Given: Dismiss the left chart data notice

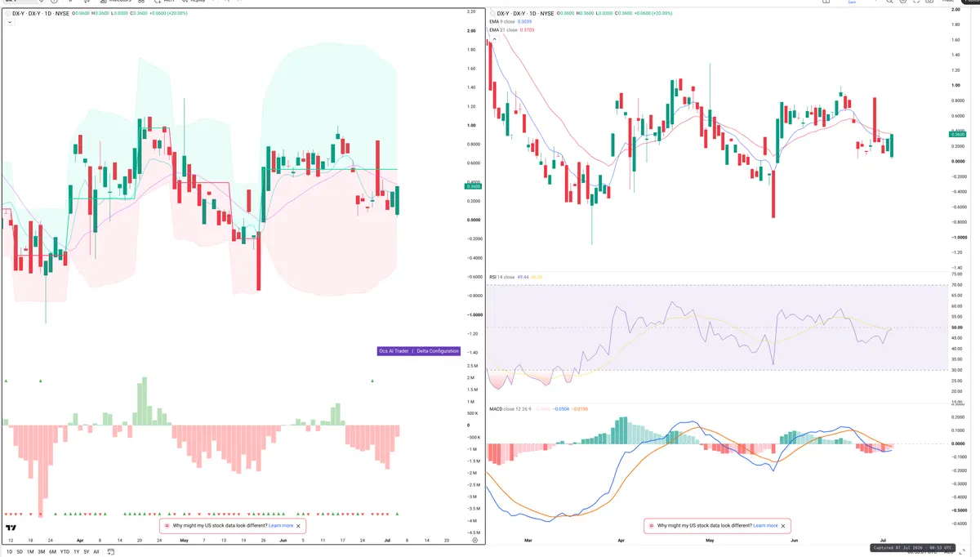Looking at the screenshot, I should [x=298, y=526].
